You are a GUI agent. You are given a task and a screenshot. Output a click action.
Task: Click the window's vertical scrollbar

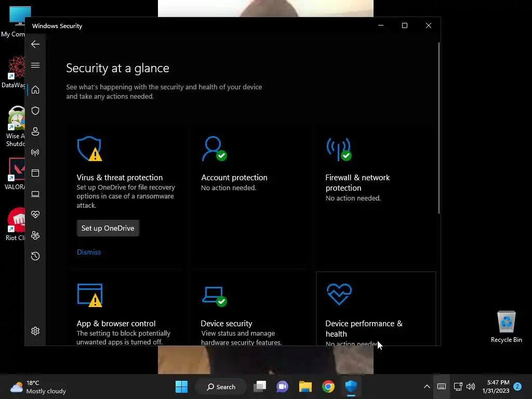click(x=438, y=128)
